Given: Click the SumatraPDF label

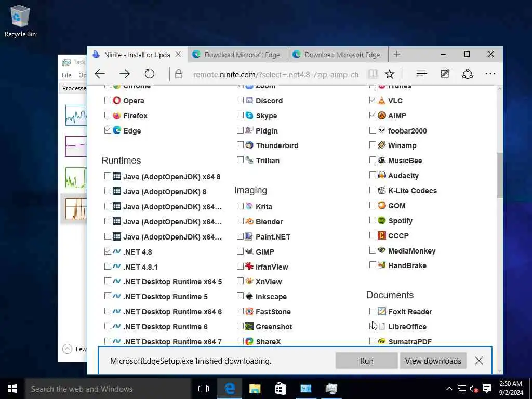Looking at the screenshot, I should coord(410,342).
